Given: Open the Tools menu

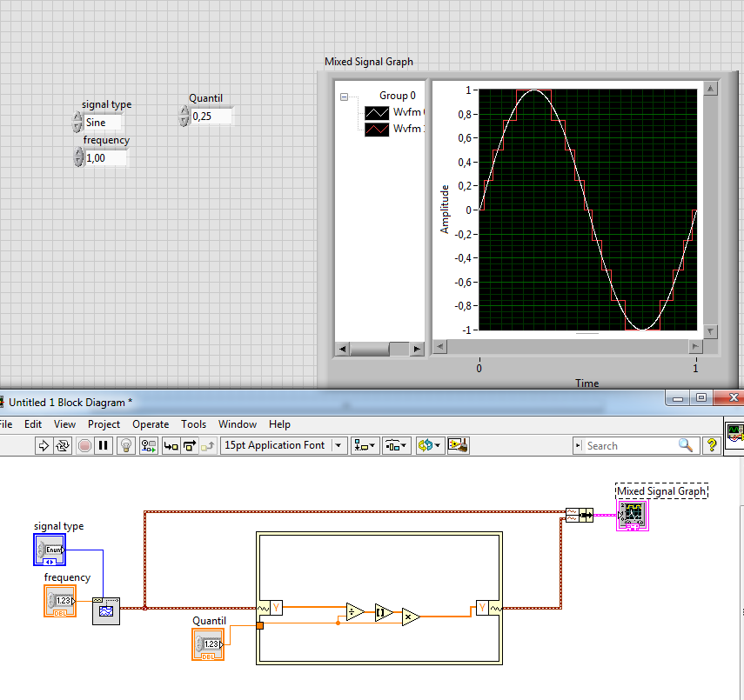Looking at the screenshot, I should click(x=193, y=424).
